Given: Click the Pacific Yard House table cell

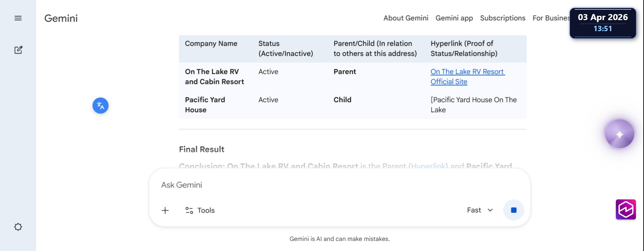Looking at the screenshot, I should [x=205, y=105].
